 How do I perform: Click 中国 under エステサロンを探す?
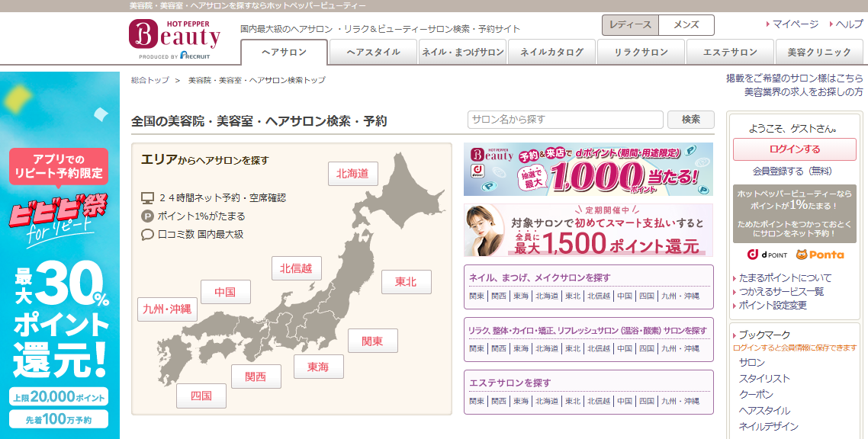coord(625,402)
